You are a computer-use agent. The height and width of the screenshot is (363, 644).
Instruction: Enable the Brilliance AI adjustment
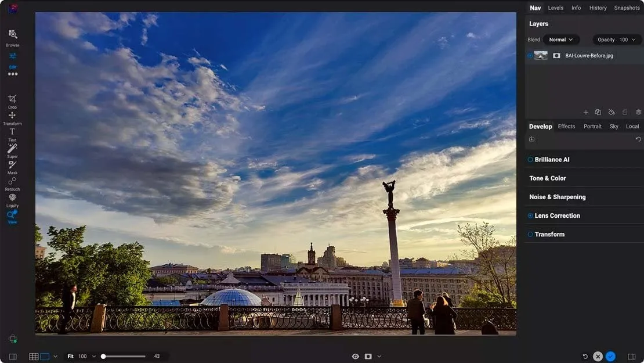[530, 160]
